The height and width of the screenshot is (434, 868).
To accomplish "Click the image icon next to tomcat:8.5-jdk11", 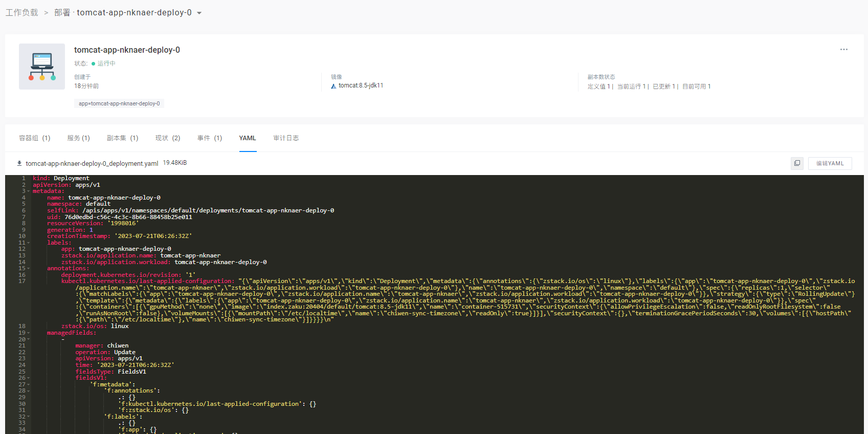I will click(333, 86).
